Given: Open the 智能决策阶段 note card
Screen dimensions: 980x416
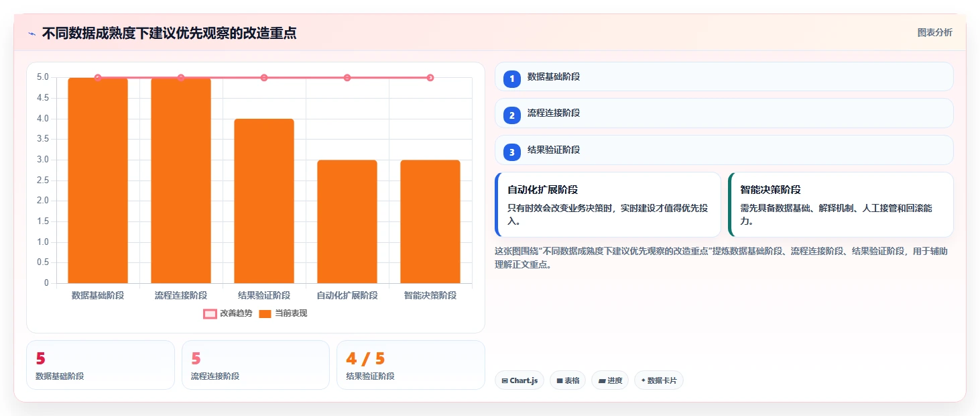Looking at the screenshot, I should point(841,205).
